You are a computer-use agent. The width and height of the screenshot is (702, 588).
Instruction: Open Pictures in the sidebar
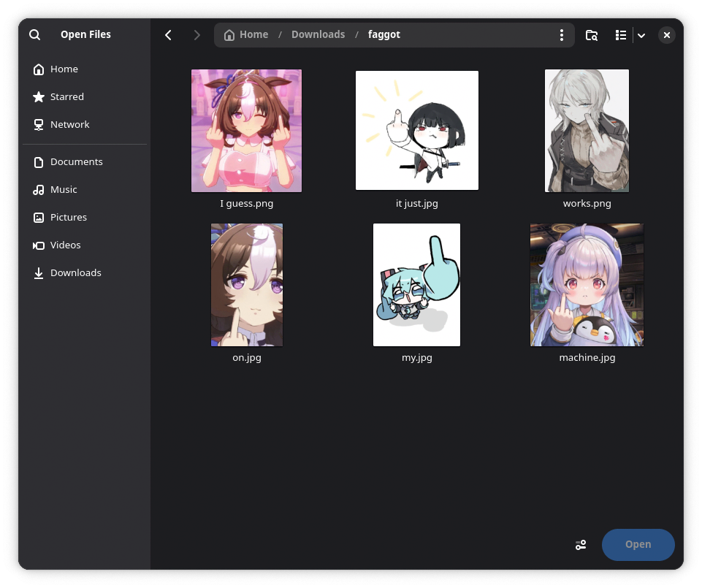85,217
